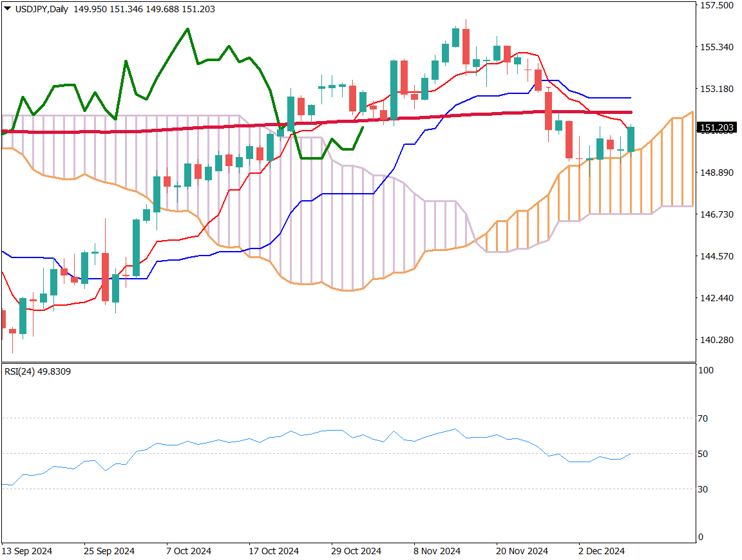Select the latest green candle at the chart's right edge
This screenshot has height=560, width=742.
(x=631, y=139)
